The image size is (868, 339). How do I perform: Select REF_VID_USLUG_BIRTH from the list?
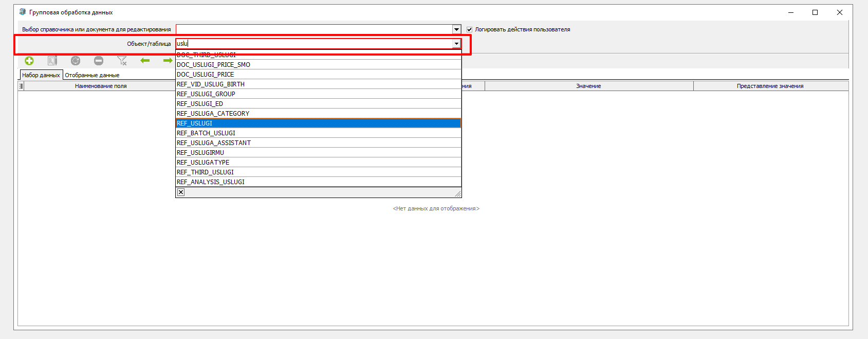[319, 84]
